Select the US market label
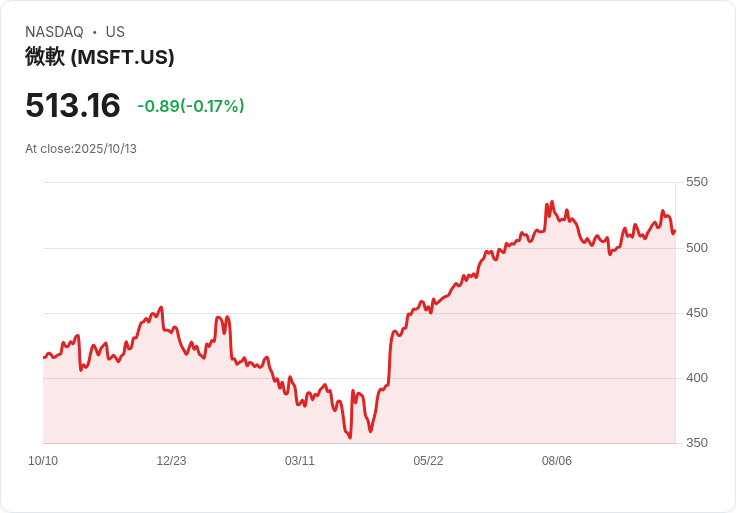736x513 pixels. pyautogui.click(x=115, y=32)
